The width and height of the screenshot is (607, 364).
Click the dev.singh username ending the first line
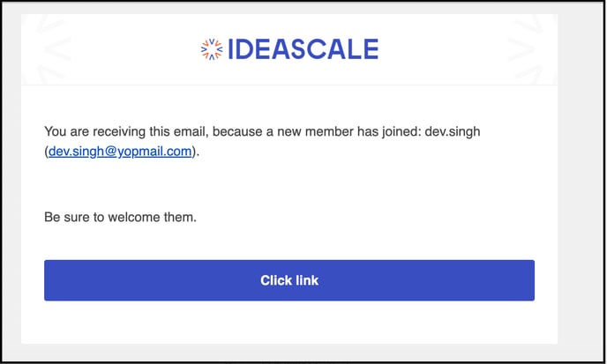click(x=453, y=132)
